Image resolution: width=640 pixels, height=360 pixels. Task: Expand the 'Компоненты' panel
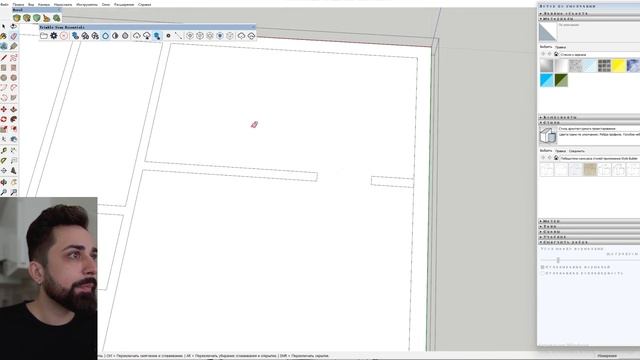588,117
